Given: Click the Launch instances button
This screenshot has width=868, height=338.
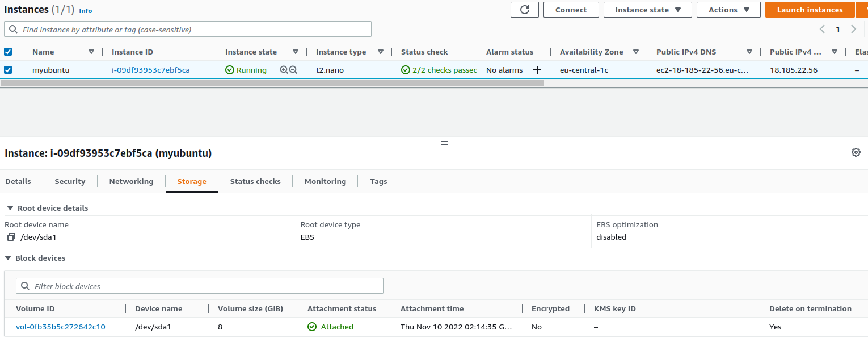Looking at the screenshot, I should [810, 10].
